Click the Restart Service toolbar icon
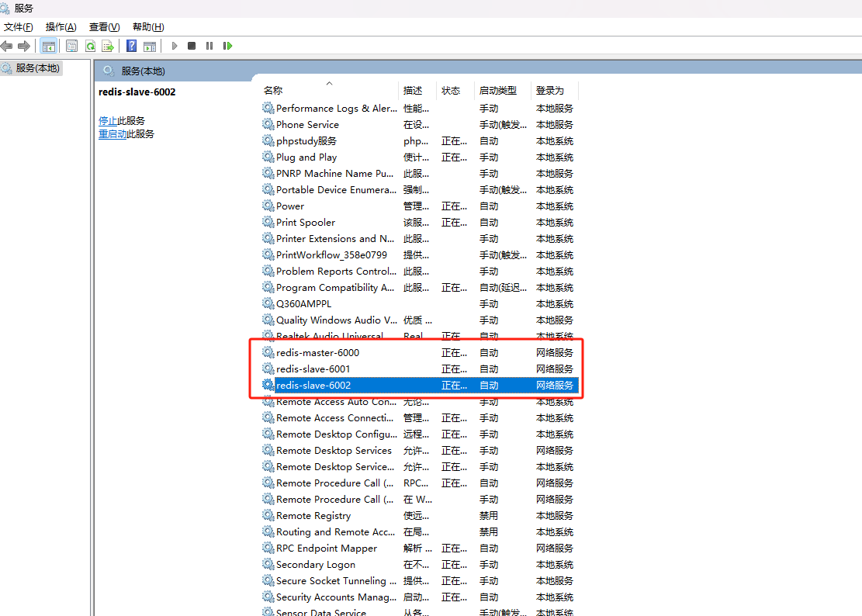This screenshot has width=862, height=616. coord(227,46)
